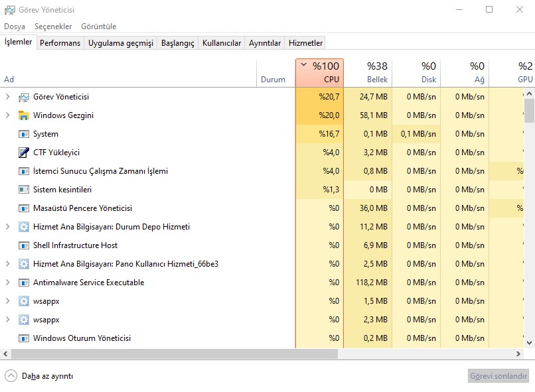This screenshot has width=535, height=392.
Task: Open the Görüntüle menu
Action: tap(99, 27)
